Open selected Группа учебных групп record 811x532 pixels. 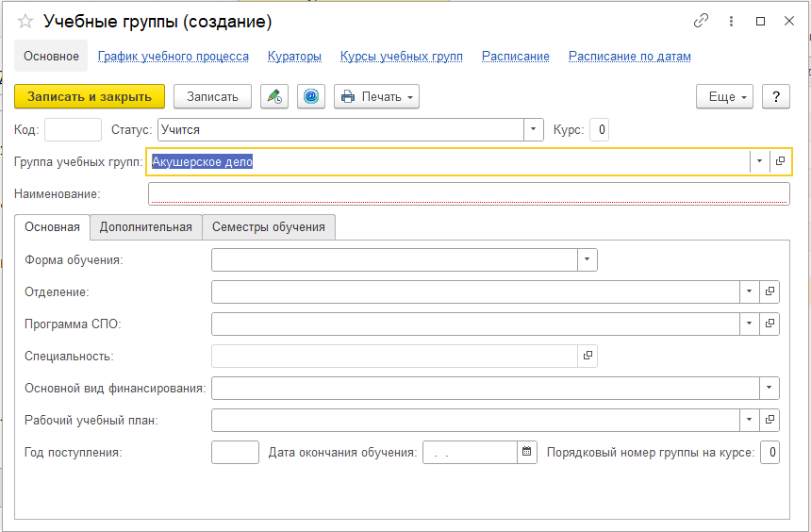780,161
